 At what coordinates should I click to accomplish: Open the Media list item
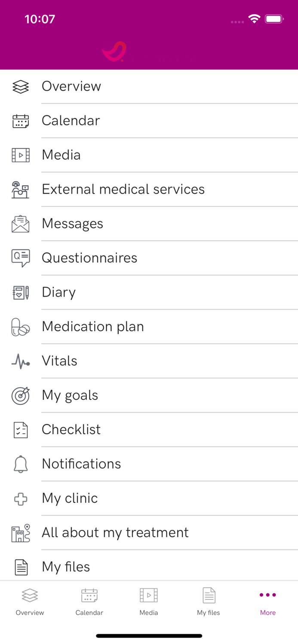(x=61, y=155)
